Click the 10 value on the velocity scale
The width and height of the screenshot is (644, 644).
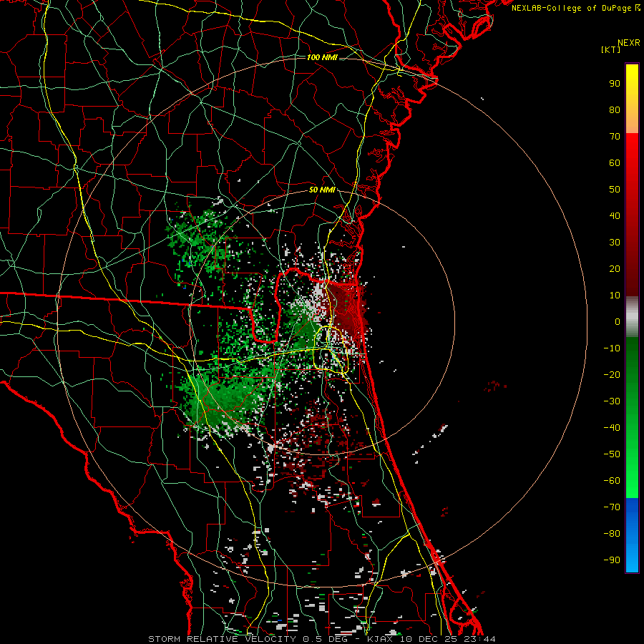click(x=615, y=296)
